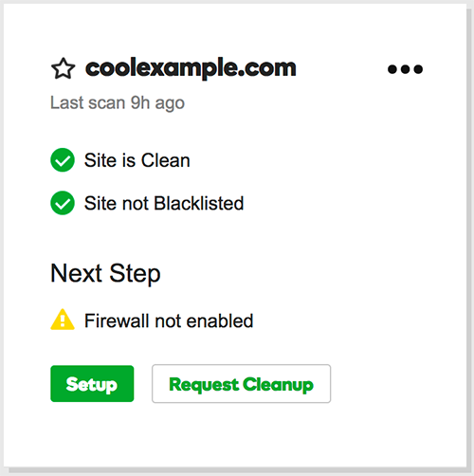Click the Request Cleanup button
Image resolution: width=474 pixels, height=476 pixels.
coord(241,384)
